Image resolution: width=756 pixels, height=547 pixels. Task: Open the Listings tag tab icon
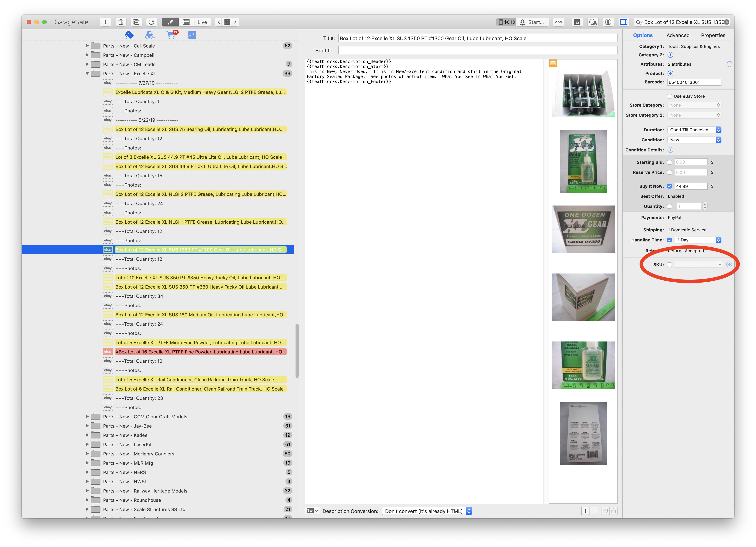129,35
